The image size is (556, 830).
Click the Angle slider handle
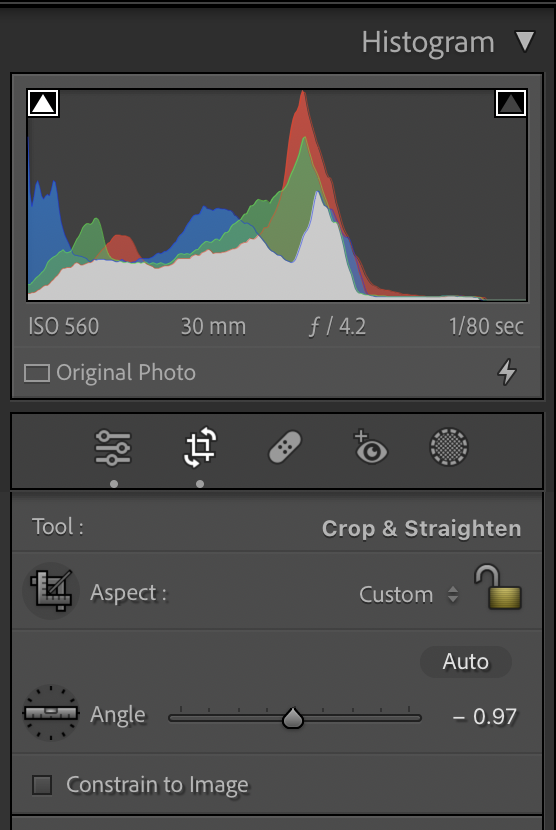(x=293, y=718)
